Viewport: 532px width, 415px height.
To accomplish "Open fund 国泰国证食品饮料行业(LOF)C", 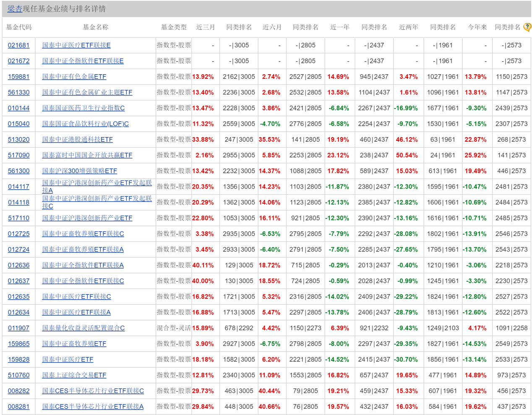I will click(x=86, y=124).
